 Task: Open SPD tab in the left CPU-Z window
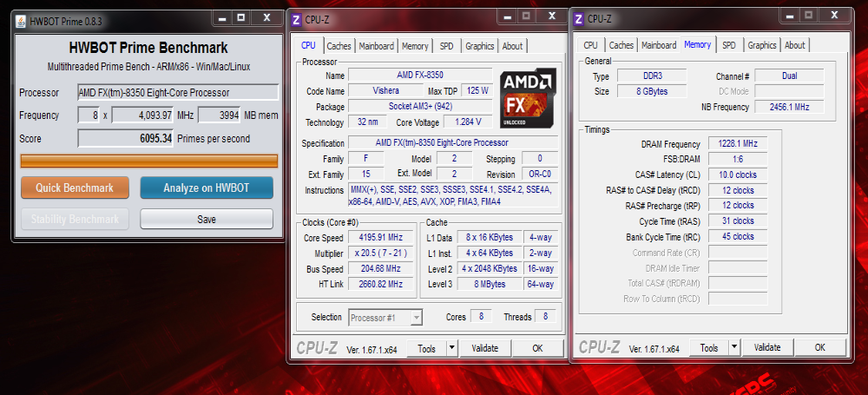click(x=446, y=46)
